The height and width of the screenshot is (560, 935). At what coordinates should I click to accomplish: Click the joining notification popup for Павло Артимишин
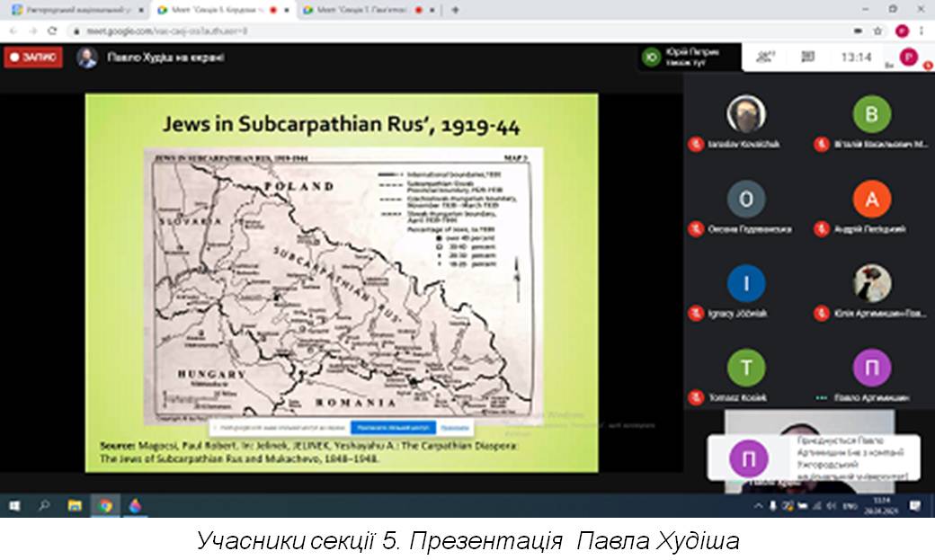pyautogui.click(x=814, y=458)
